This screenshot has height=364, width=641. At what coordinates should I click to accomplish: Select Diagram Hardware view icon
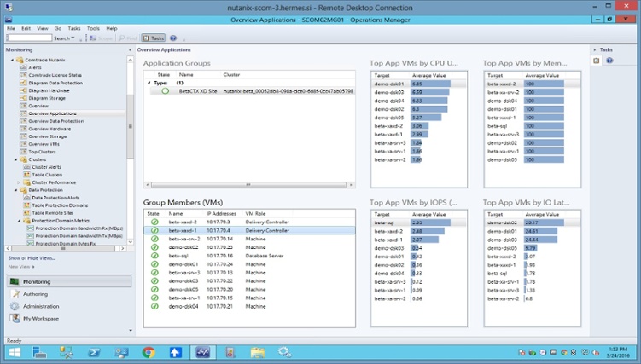(x=24, y=90)
